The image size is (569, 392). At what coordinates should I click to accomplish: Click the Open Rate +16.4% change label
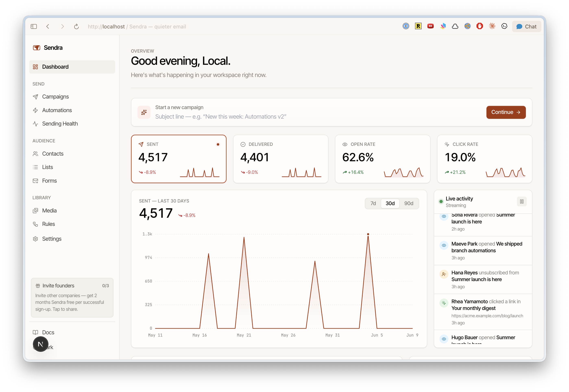point(353,172)
